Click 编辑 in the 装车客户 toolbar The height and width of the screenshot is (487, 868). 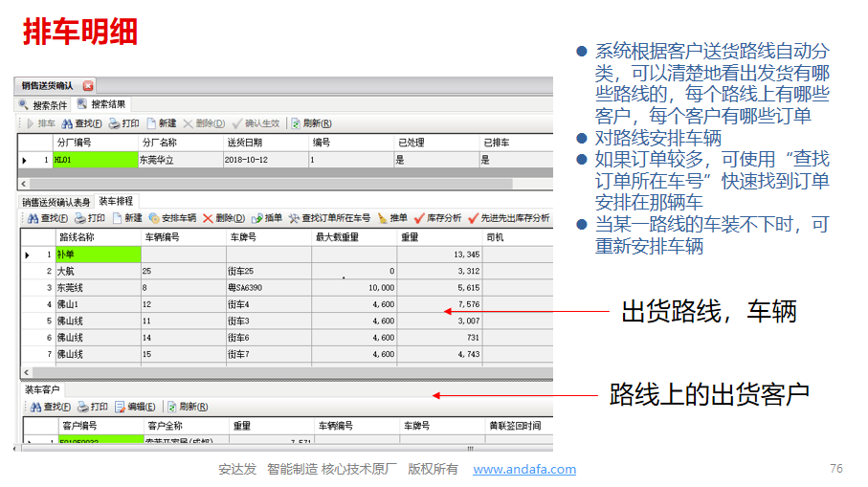click(x=136, y=407)
